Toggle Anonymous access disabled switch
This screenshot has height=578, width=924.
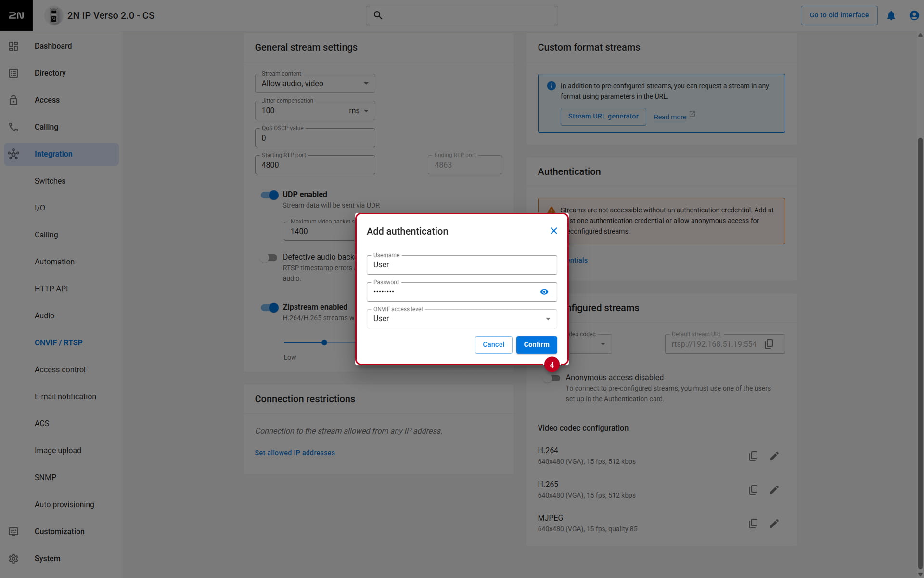pos(552,378)
